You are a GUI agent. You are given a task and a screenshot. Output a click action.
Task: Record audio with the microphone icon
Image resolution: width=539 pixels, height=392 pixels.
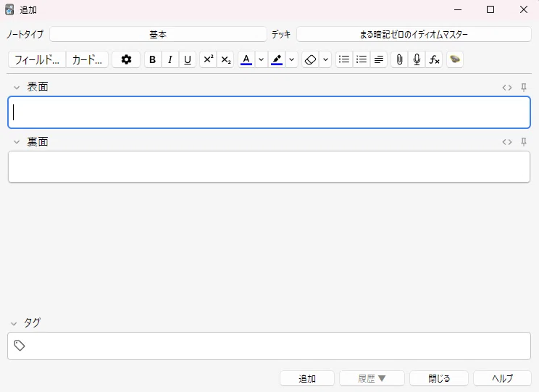417,60
